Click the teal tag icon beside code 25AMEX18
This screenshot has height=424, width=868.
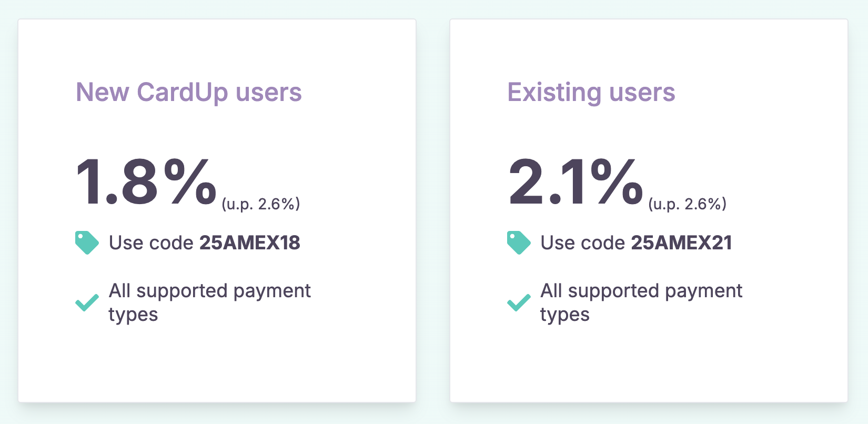[x=87, y=243]
